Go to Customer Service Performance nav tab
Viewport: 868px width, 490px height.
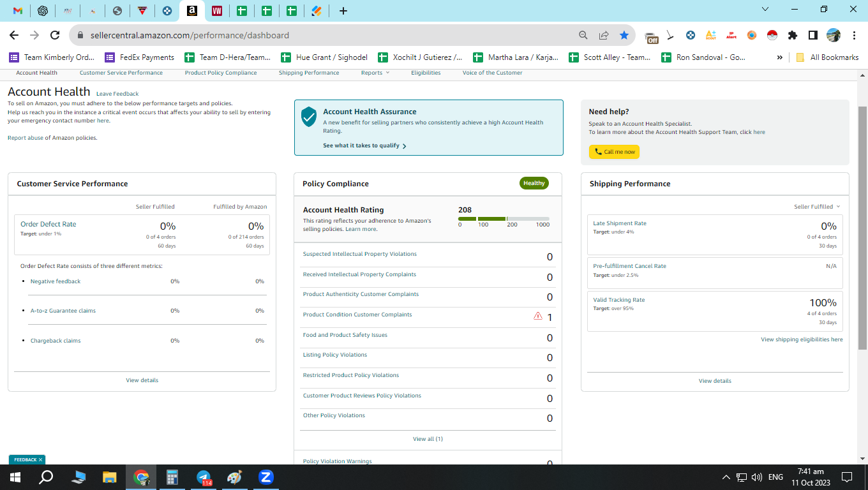[x=121, y=73]
